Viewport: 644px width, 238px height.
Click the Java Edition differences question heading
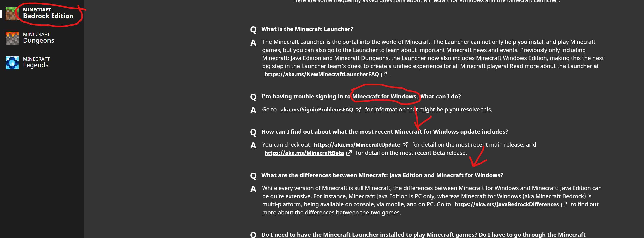(x=382, y=175)
